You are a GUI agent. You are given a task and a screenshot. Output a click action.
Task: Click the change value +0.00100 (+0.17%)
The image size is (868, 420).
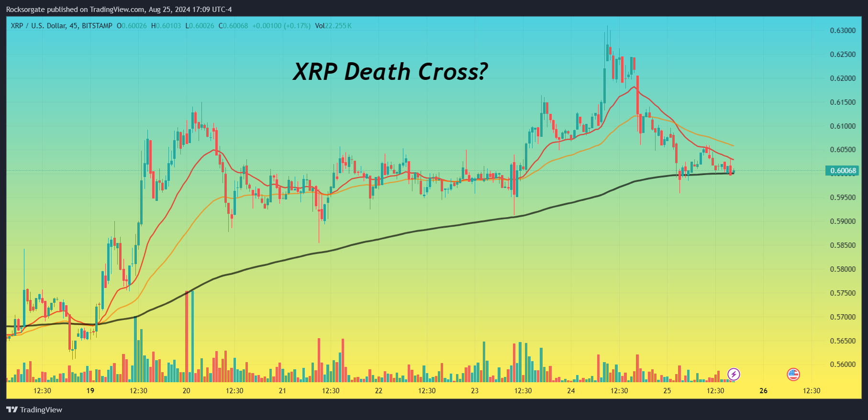click(x=281, y=26)
